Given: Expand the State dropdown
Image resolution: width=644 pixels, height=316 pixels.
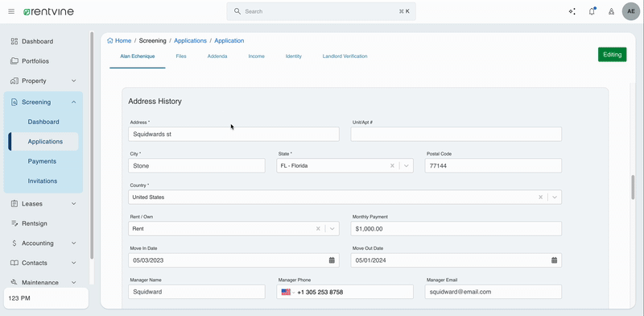Looking at the screenshot, I should pos(407,166).
